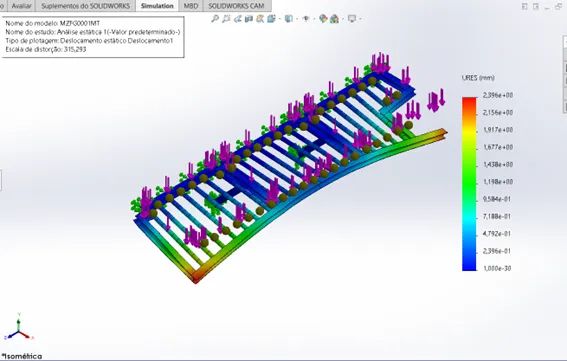Open the SOLIDWORKS CAM tab
The height and width of the screenshot is (361, 567).
point(236,6)
